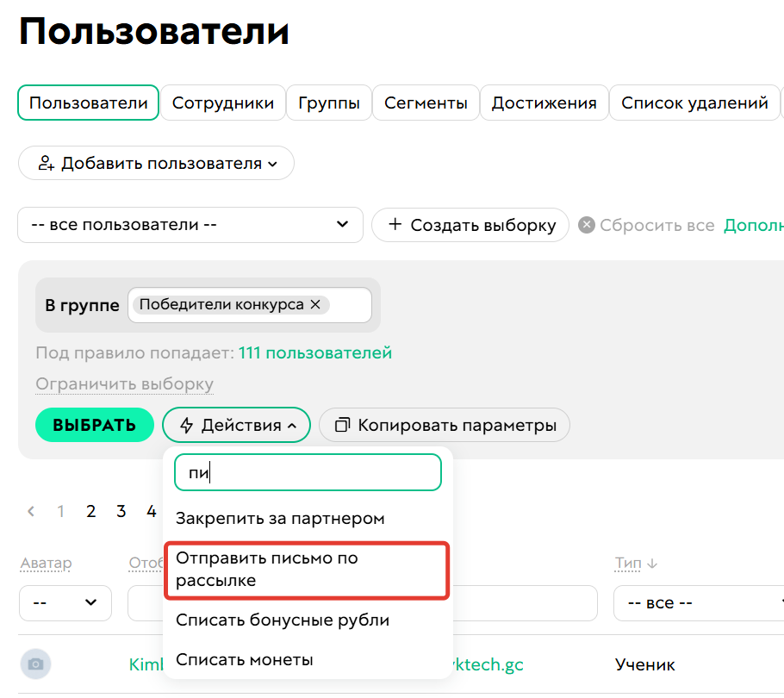Click person-plus icon on Добавить пользователя
The height and width of the screenshot is (698, 784).
point(46,163)
